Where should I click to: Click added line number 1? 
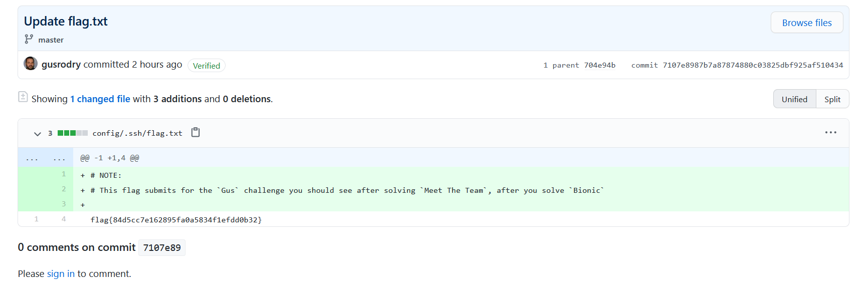coord(64,174)
